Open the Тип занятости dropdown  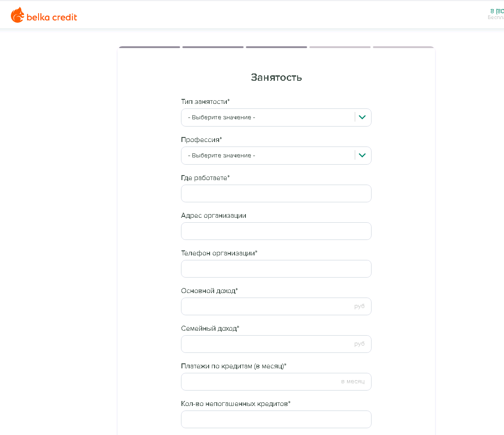[x=268, y=117]
